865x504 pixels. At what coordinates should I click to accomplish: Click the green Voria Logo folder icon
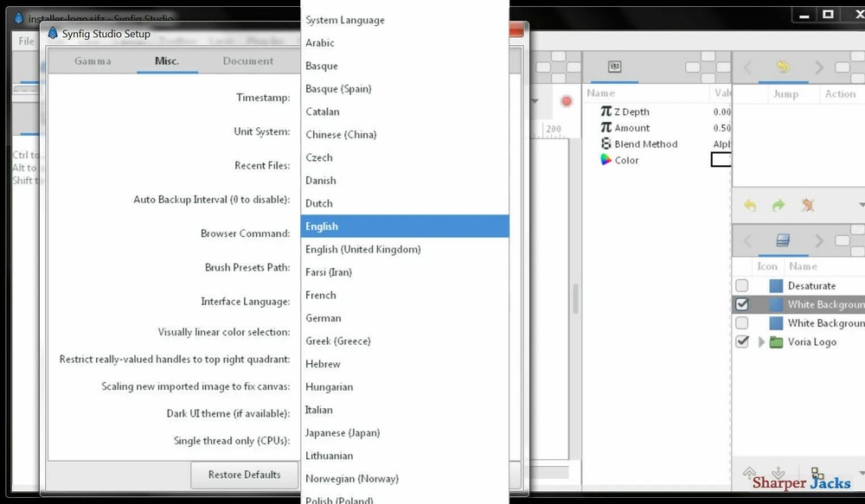tap(776, 341)
